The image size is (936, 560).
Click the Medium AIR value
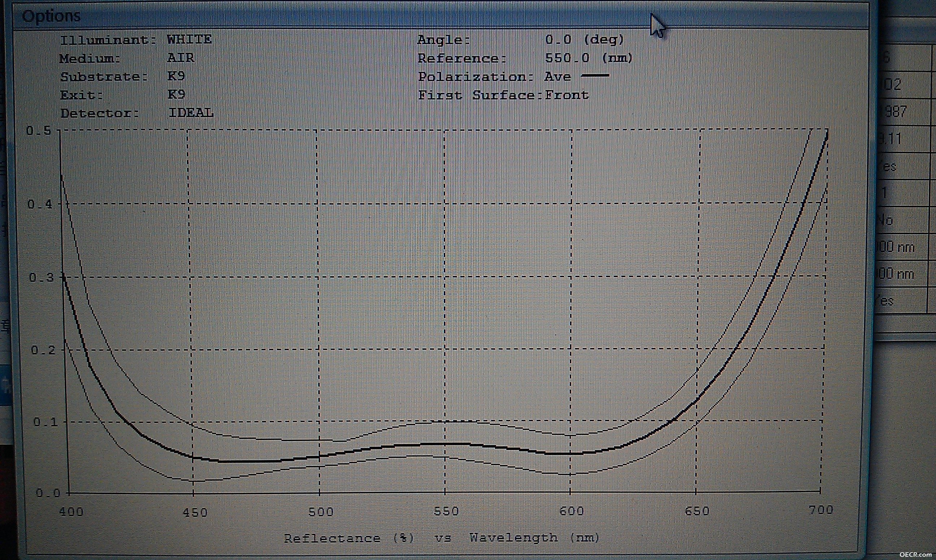(x=181, y=58)
